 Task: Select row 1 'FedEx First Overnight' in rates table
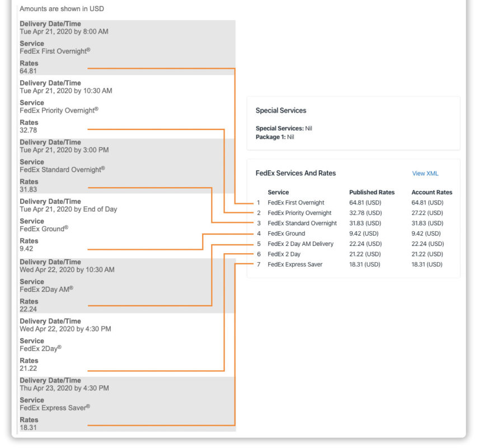296,203
